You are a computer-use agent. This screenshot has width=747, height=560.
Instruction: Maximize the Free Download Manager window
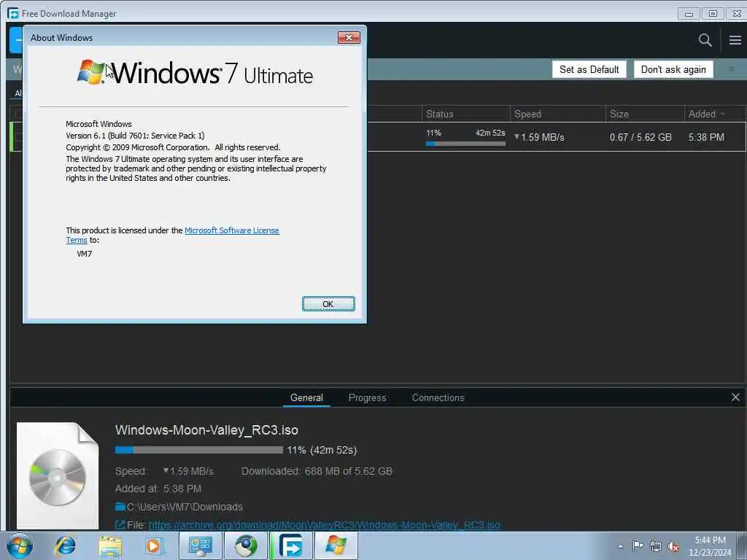click(713, 13)
